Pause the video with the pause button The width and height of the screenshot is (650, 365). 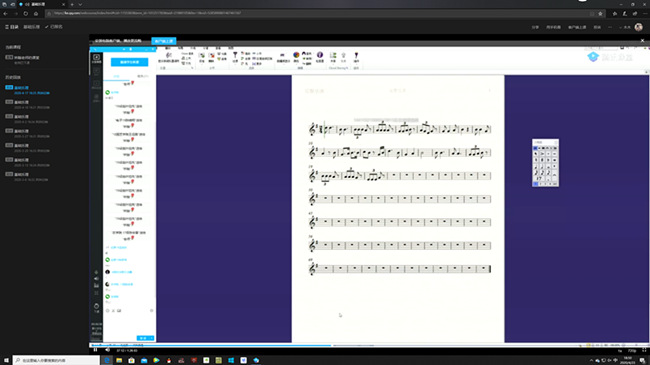(x=95, y=350)
